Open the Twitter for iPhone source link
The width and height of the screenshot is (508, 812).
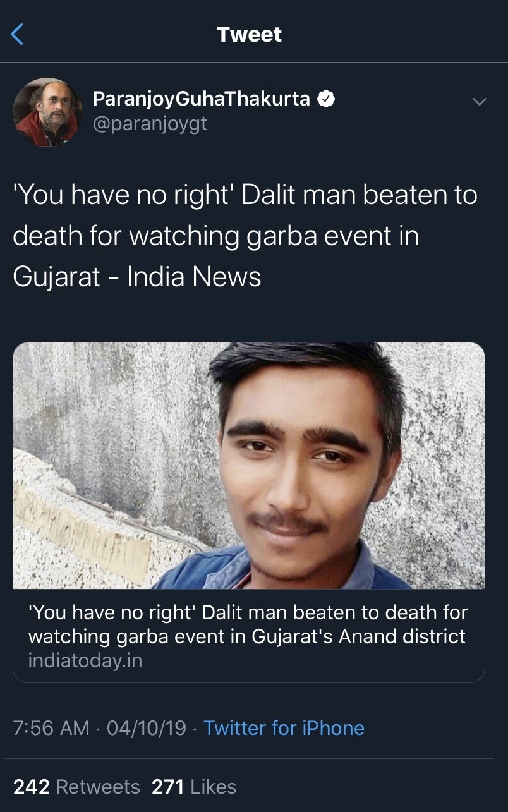pyautogui.click(x=284, y=728)
